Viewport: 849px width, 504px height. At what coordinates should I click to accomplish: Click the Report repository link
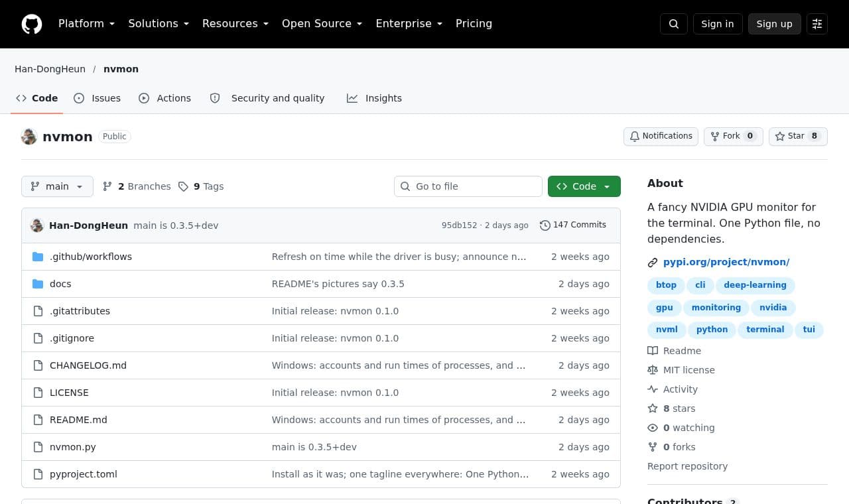coord(687,466)
